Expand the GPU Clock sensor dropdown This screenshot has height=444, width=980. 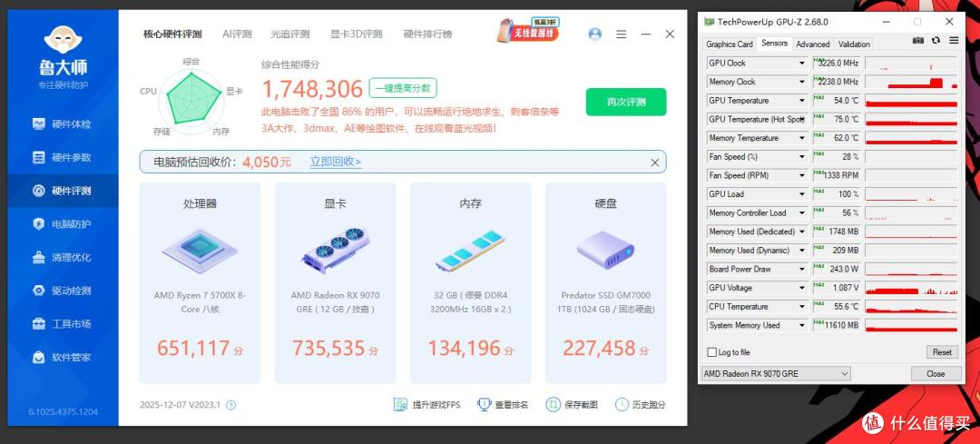[x=802, y=64]
